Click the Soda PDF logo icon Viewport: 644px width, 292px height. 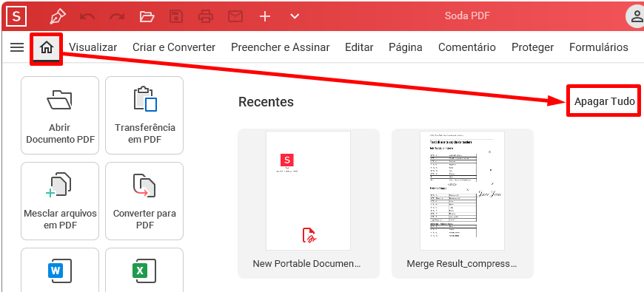coord(16,16)
